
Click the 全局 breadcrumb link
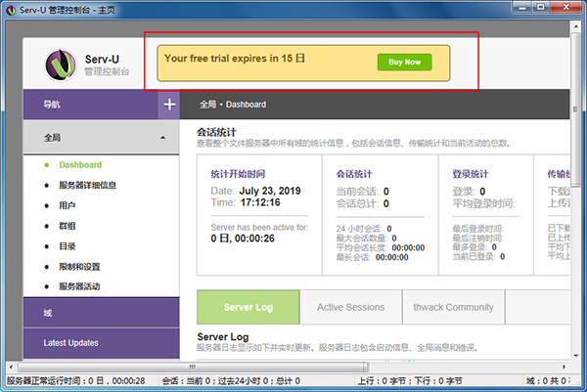coord(207,105)
